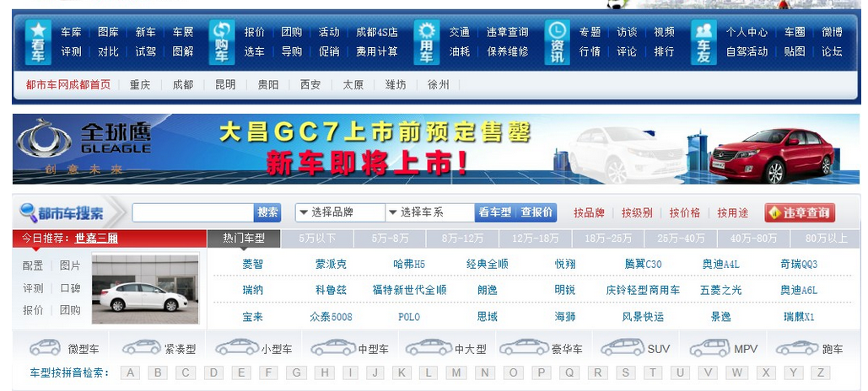
Task: Click inside the car search text field
Action: click(192, 212)
